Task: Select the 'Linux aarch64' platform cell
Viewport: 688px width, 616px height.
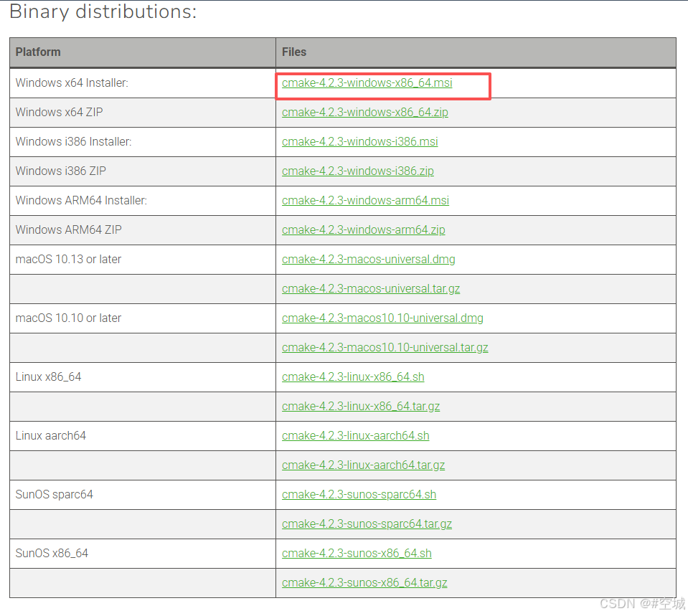Action: pyautogui.click(x=143, y=436)
